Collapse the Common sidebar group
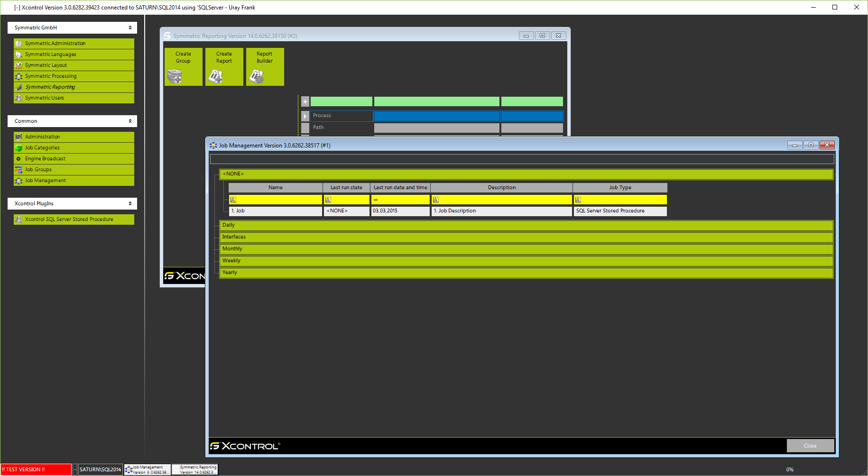 [x=130, y=121]
